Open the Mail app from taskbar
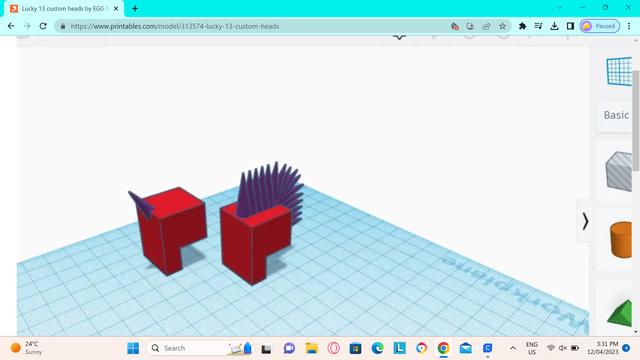This screenshot has height=360, width=640. [466, 348]
